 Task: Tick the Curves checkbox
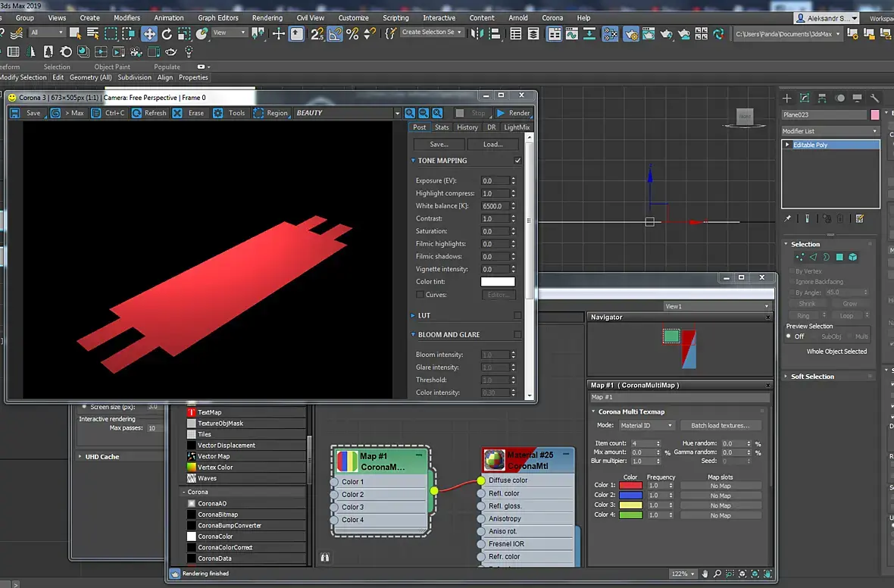(420, 295)
